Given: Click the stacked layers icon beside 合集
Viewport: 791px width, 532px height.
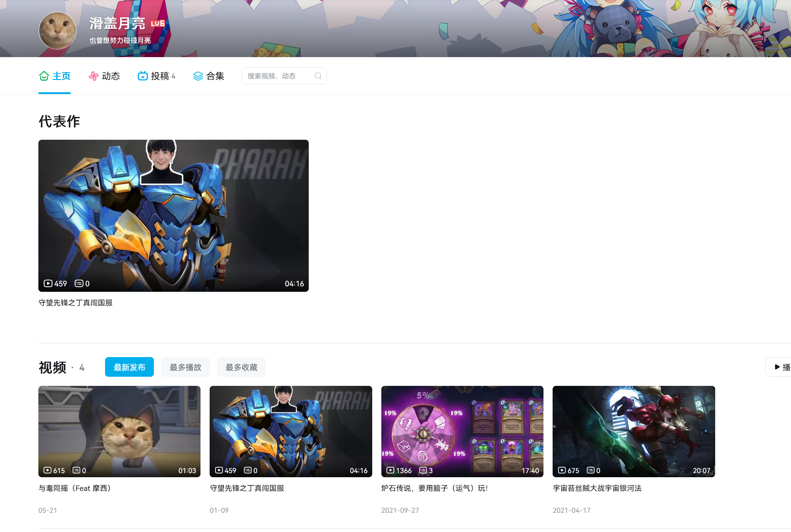Looking at the screenshot, I should click(x=198, y=76).
